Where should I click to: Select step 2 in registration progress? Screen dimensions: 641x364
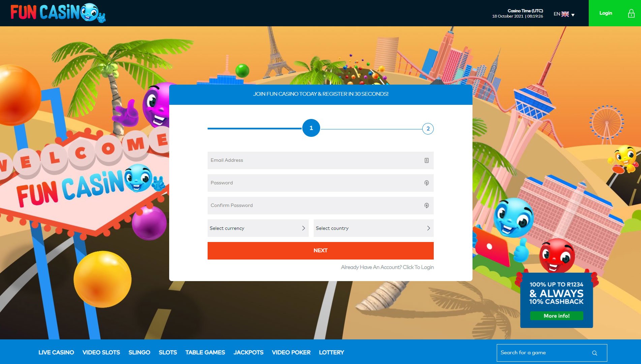click(428, 129)
